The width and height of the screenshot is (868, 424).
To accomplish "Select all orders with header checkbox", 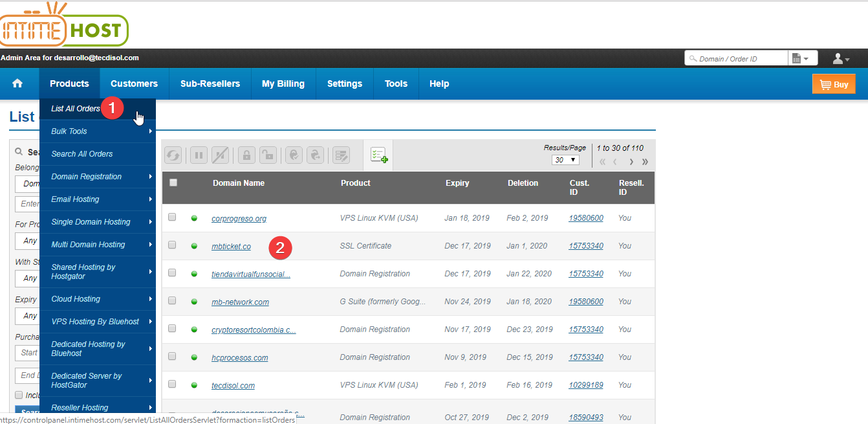I will 173,183.
